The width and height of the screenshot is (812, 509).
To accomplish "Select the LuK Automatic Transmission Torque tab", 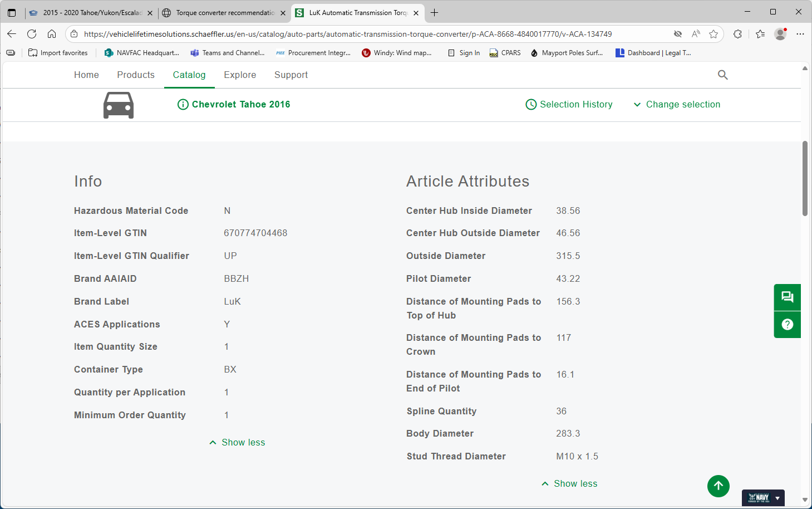I will coord(357,13).
